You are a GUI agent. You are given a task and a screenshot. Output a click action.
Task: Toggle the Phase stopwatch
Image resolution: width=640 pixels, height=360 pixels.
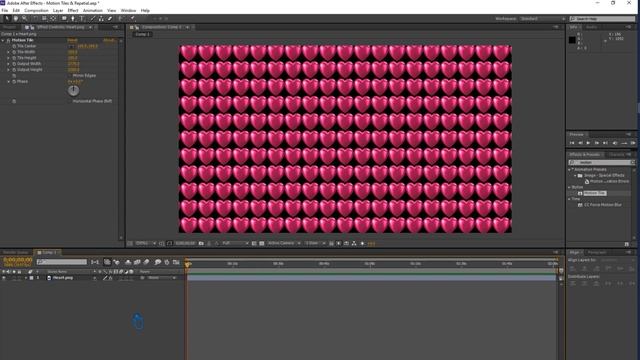tap(14, 82)
